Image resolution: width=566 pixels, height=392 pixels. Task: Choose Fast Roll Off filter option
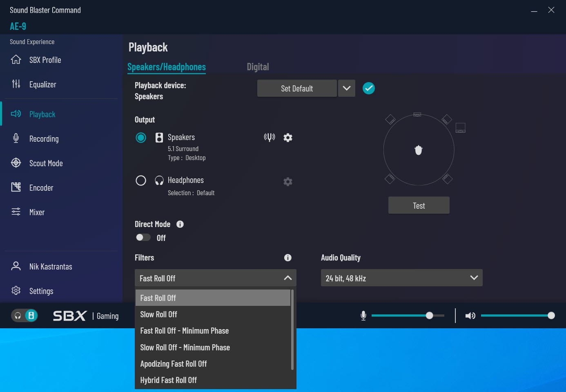(213, 298)
